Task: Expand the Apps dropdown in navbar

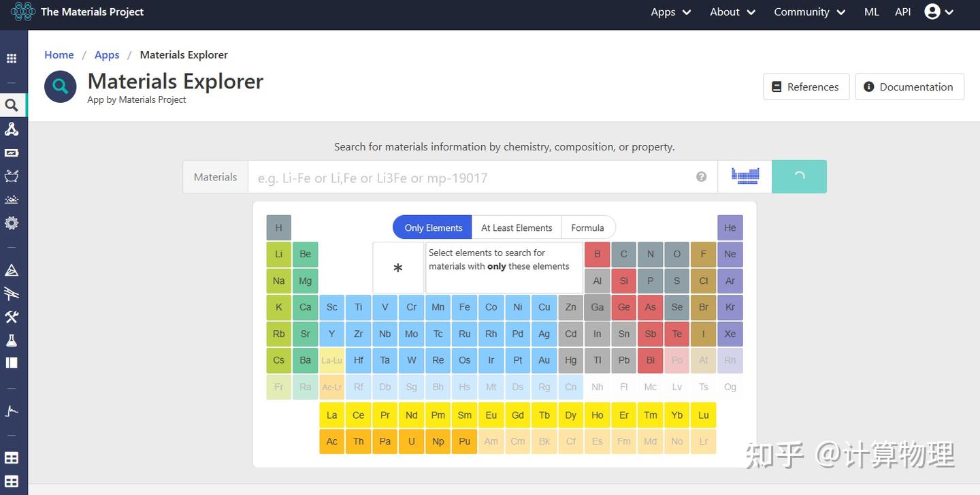Action: point(670,12)
